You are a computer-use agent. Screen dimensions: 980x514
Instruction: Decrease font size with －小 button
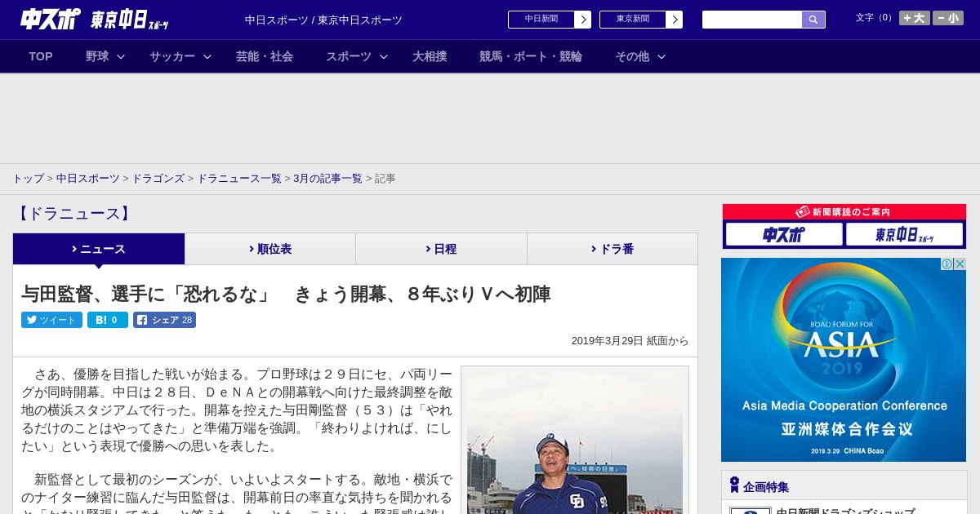click(948, 18)
